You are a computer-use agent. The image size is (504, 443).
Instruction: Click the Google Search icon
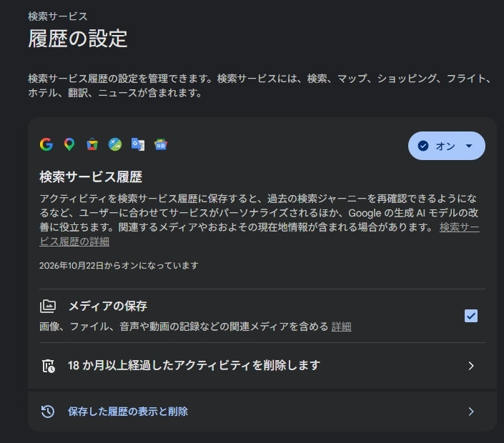(x=46, y=144)
